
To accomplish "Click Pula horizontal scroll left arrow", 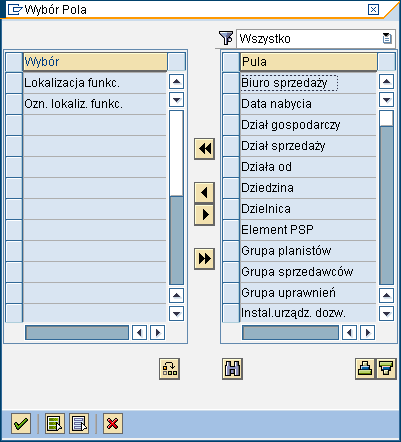I will tap(349, 332).
